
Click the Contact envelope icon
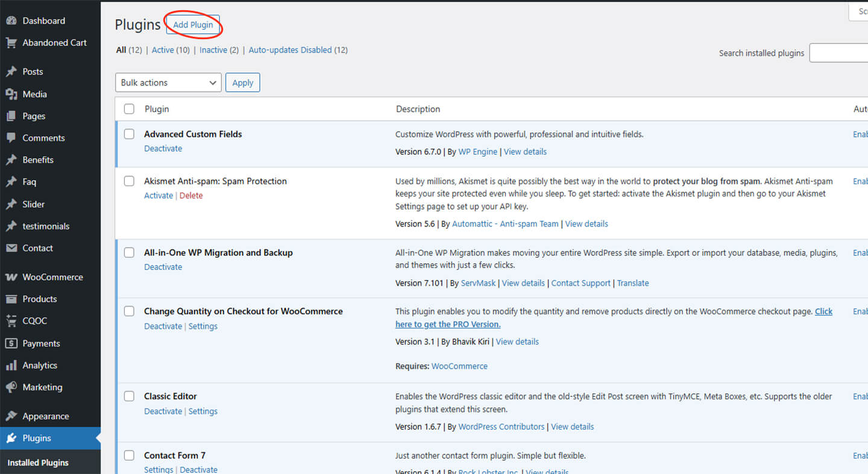coord(11,248)
